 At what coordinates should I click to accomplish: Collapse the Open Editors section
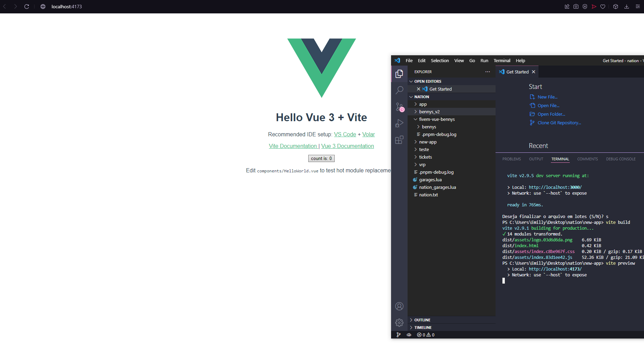452,81
